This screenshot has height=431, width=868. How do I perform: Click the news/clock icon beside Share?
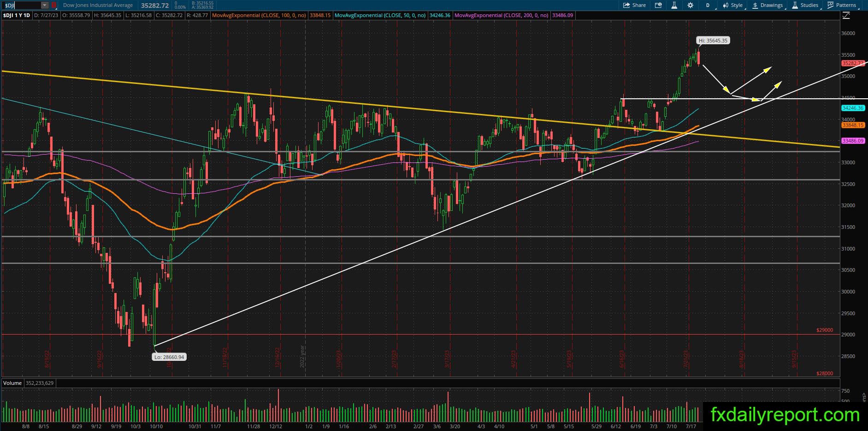point(658,5)
